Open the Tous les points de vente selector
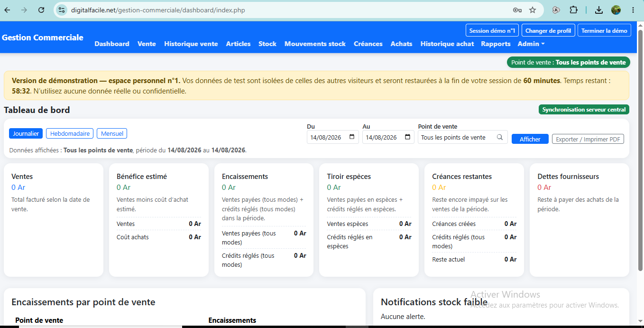The width and height of the screenshot is (644, 328). 463,137
